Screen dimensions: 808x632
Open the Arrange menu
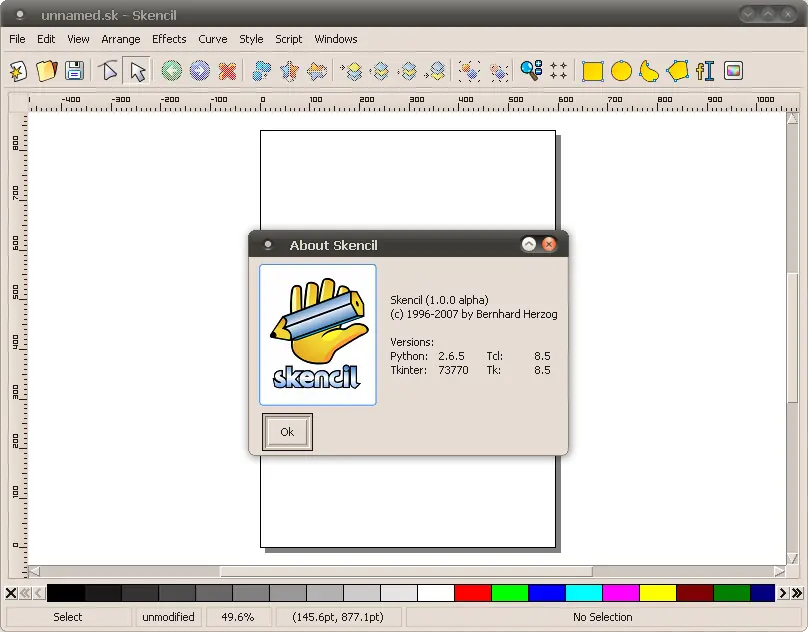120,39
